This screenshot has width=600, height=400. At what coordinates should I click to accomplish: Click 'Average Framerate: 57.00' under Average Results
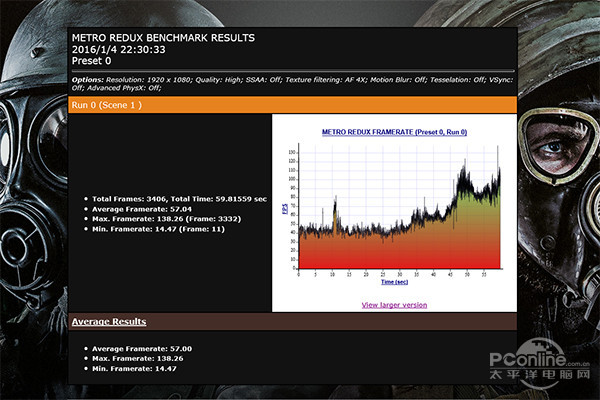click(142, 349)
